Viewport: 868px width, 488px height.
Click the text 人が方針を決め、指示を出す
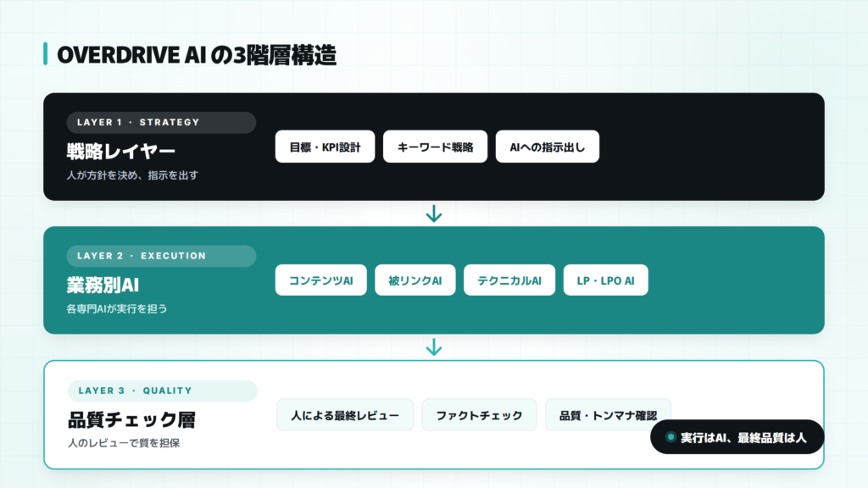coord(132,175)
